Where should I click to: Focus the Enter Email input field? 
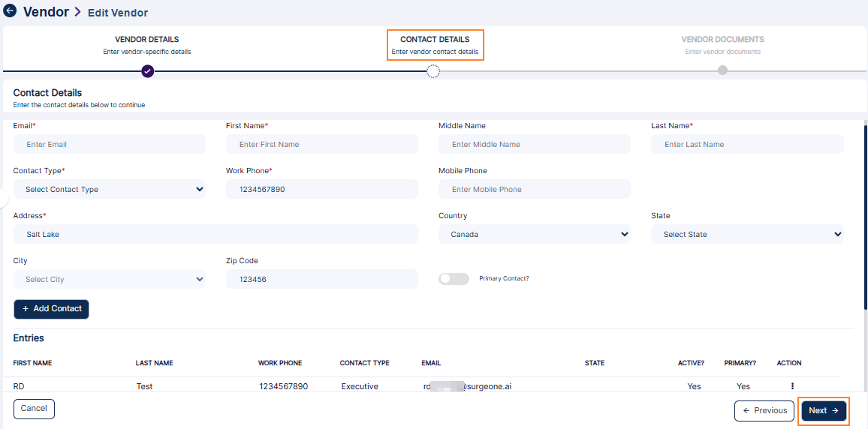point(109,145)
